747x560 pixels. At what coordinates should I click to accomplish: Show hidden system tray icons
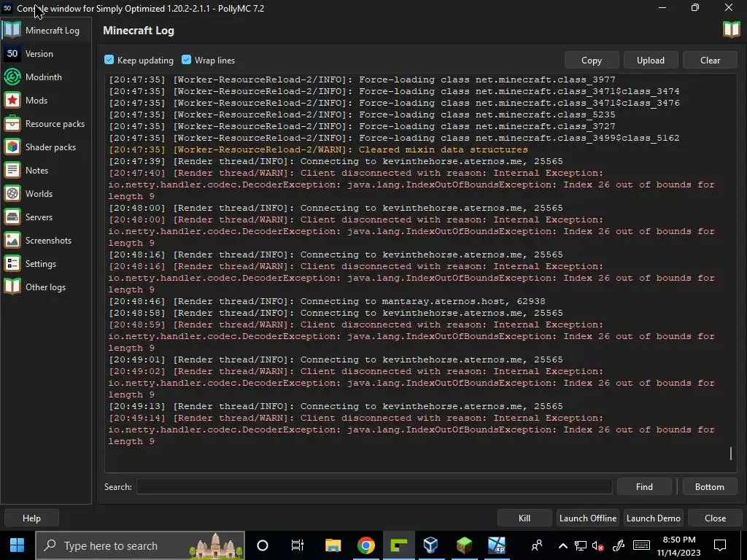coord(562,545)
